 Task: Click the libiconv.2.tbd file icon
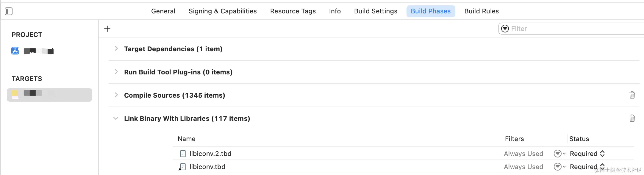(183, 154)
